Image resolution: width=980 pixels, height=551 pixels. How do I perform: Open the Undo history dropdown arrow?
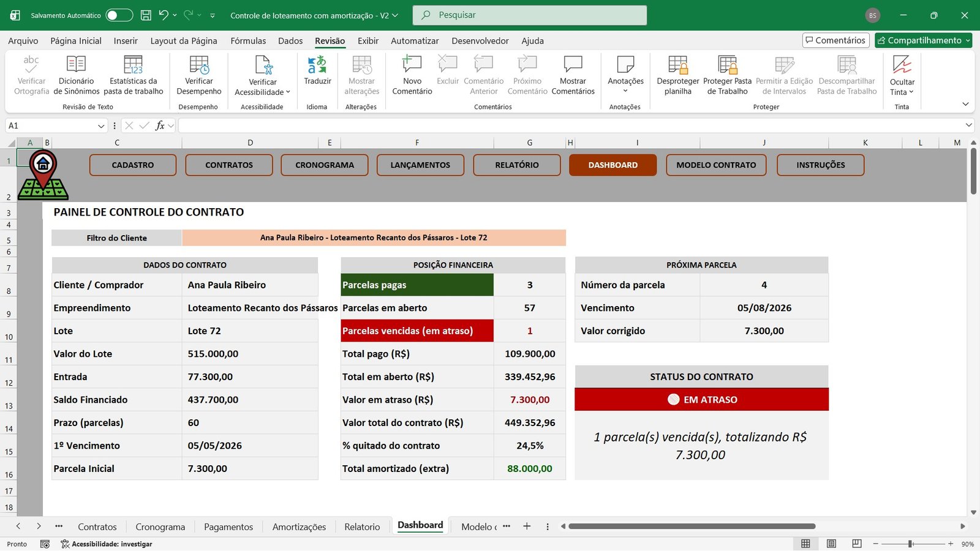point(175,15)
